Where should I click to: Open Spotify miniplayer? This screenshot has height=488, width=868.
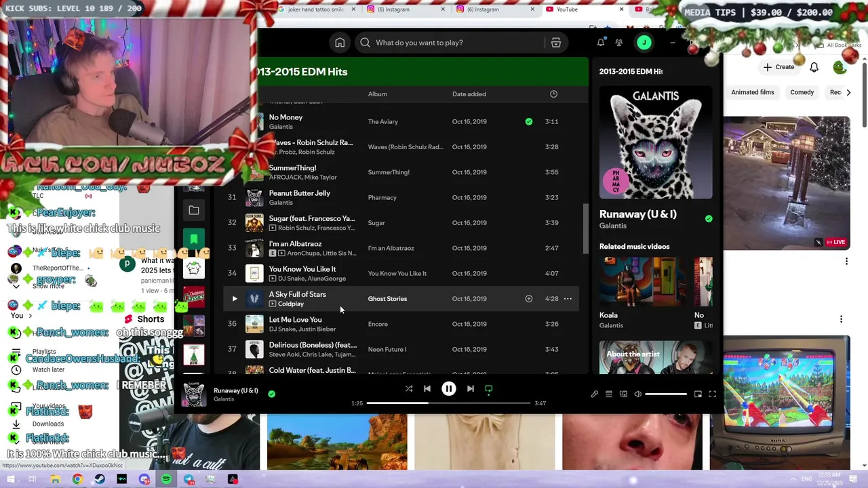coord(698,394)
